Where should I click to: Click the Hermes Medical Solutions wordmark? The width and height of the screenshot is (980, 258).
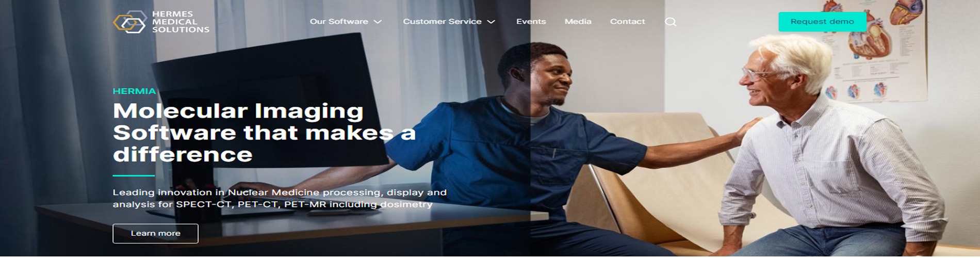pyautogui.click(x=181, y=22)
